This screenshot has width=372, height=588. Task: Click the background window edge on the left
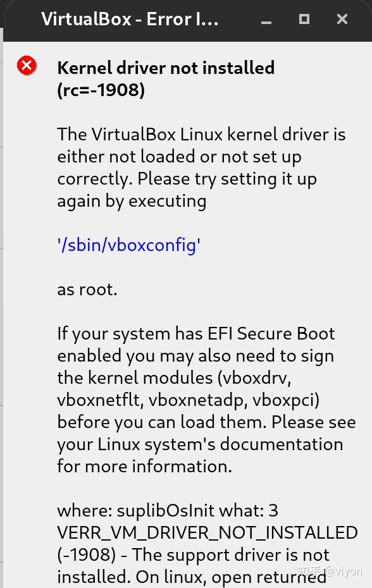click(x=2, y=253)
